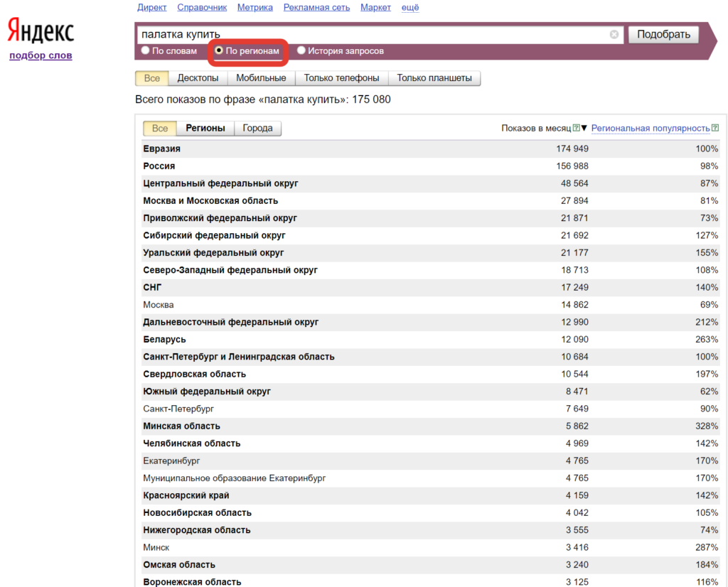Image resolution: width=728 pixels, height=587 pixels.
Task: Click the 212% regional popularity value
Action: [707, 322]
